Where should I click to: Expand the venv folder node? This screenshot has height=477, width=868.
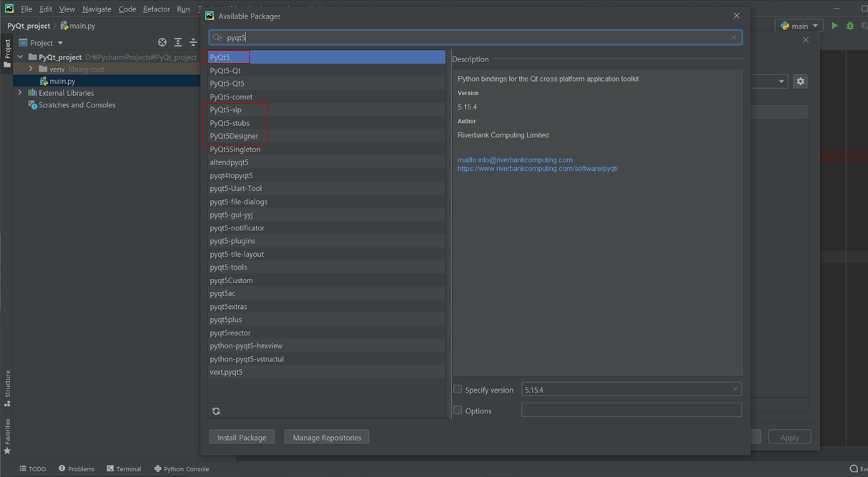coord(31,69)
